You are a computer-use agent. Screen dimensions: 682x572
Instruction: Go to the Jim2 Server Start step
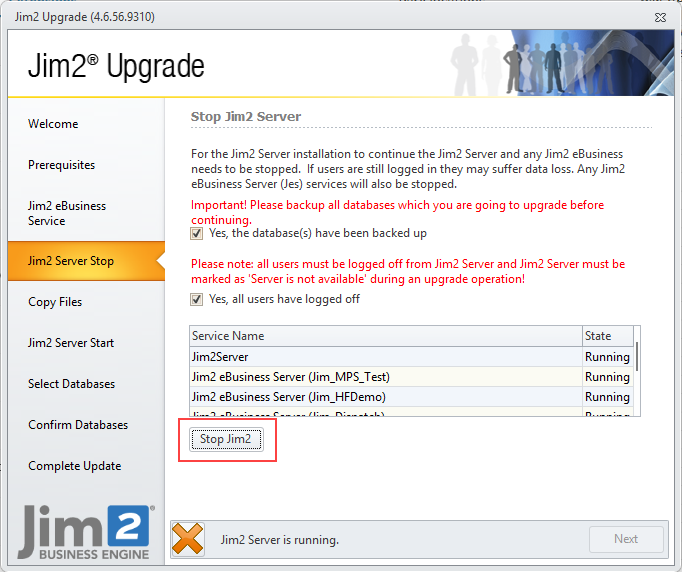pos(71,343)
